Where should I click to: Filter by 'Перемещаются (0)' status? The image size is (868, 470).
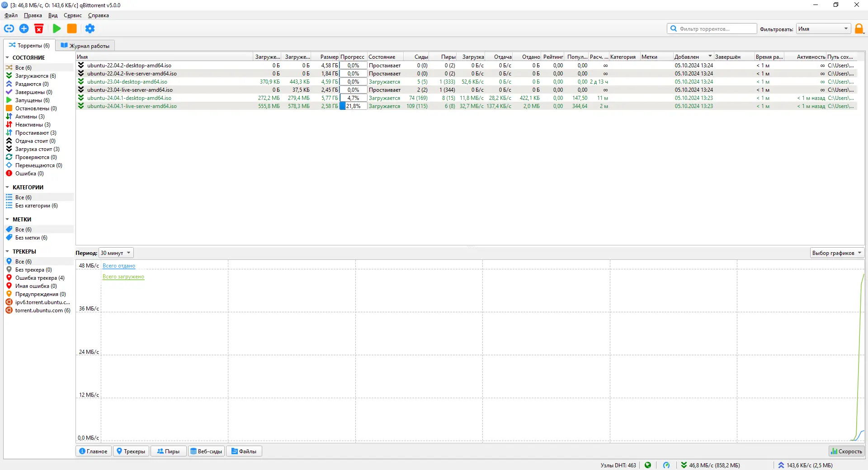click(39, 165)
